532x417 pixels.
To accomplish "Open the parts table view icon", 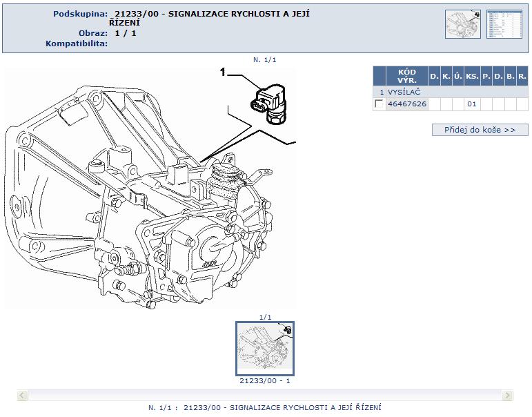I will (x=504, y=24).
